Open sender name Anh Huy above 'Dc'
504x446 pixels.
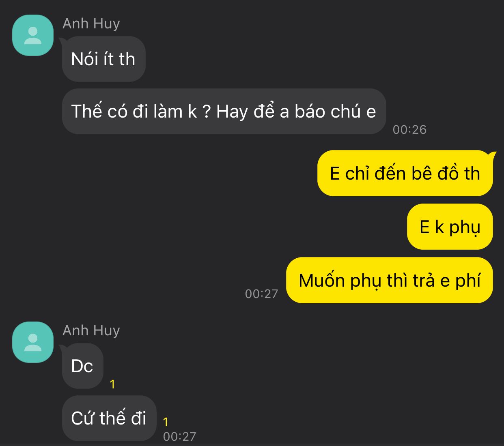(91, 331)
